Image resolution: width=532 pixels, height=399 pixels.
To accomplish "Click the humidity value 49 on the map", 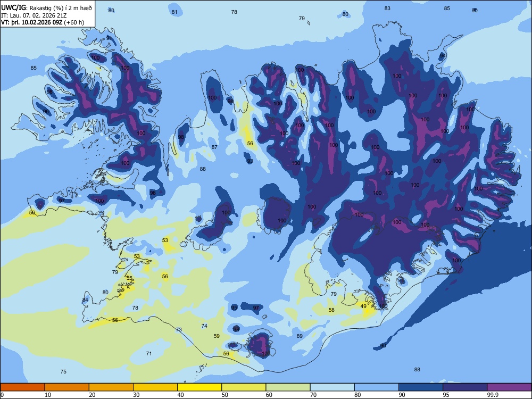I will (x=363, y=306).
